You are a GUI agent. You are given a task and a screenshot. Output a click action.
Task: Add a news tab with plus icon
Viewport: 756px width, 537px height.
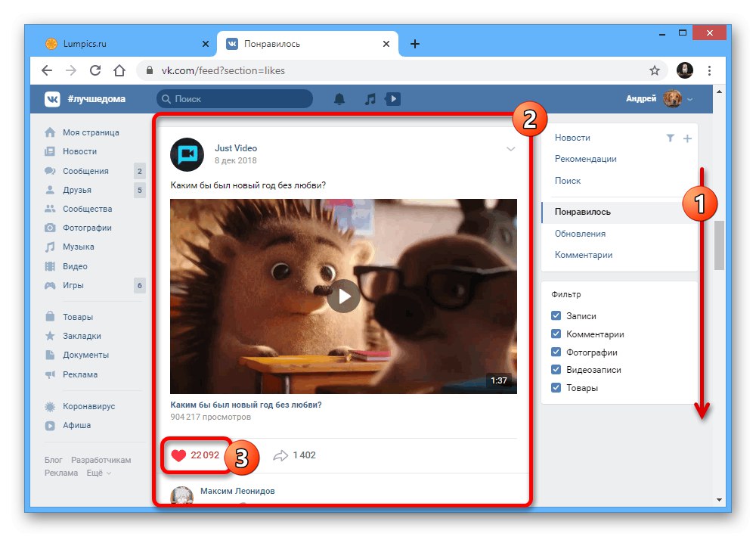coord(687,138)
